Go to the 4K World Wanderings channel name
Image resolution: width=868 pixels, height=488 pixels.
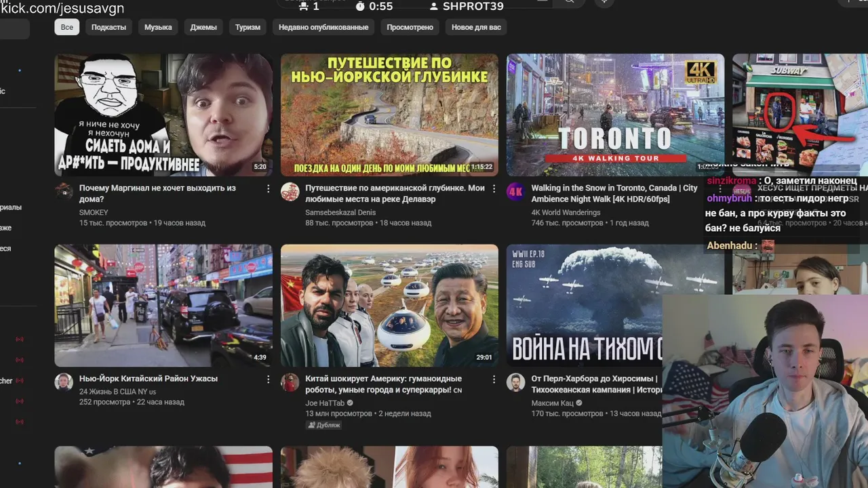point(566,212)
